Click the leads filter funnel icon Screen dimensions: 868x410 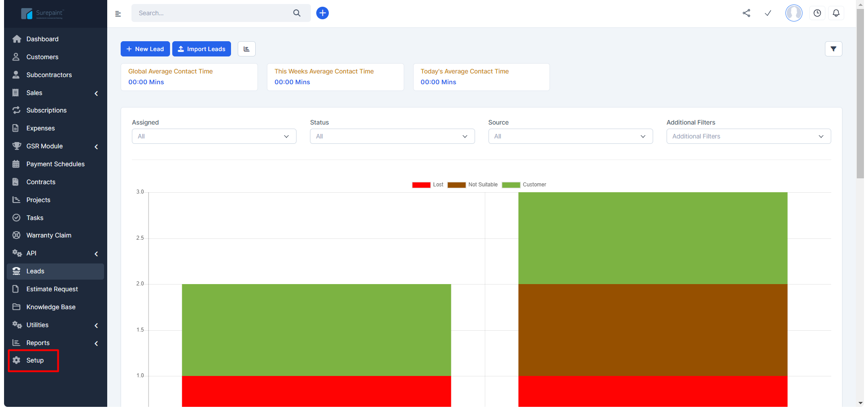pyautogui.click(x=833, y=49)
